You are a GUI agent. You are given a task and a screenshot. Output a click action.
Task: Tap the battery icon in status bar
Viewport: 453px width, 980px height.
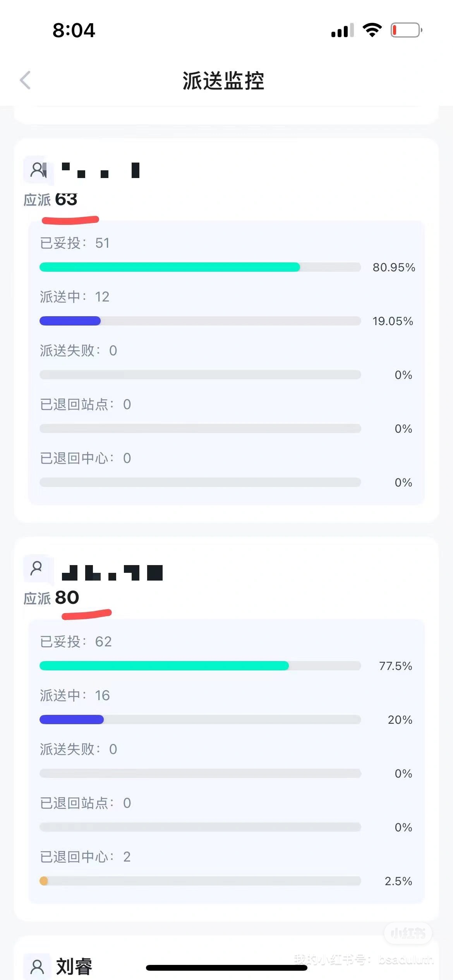tap(407, 30)
